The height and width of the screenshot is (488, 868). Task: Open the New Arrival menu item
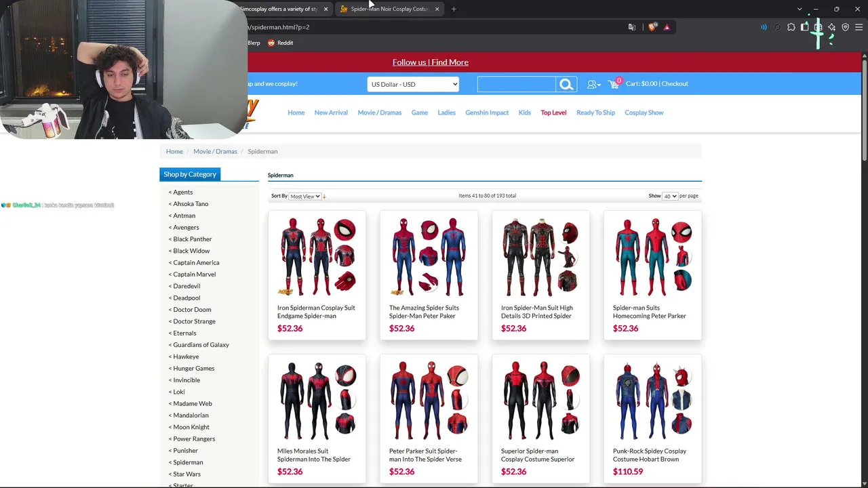pyautogui.click(x=331, y=113)
